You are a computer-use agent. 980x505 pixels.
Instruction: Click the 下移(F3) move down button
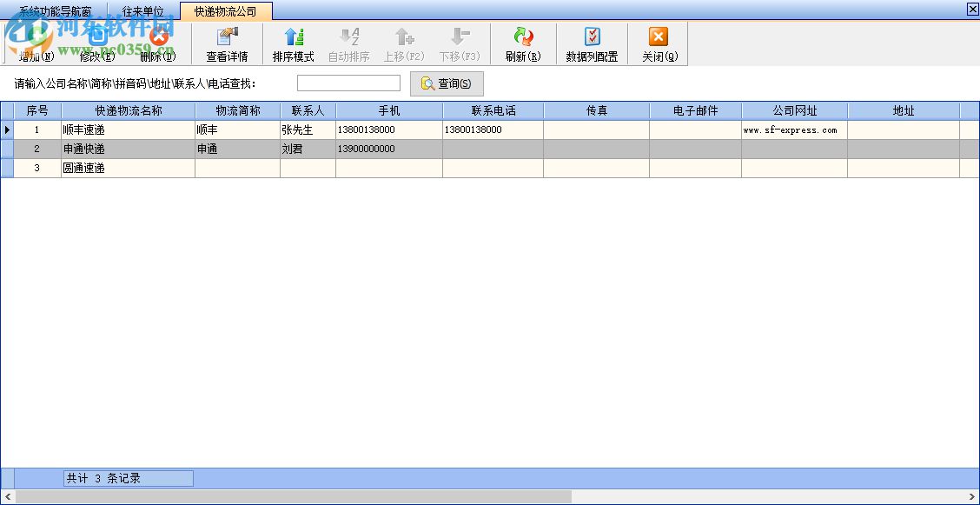[x=460, y=43]
